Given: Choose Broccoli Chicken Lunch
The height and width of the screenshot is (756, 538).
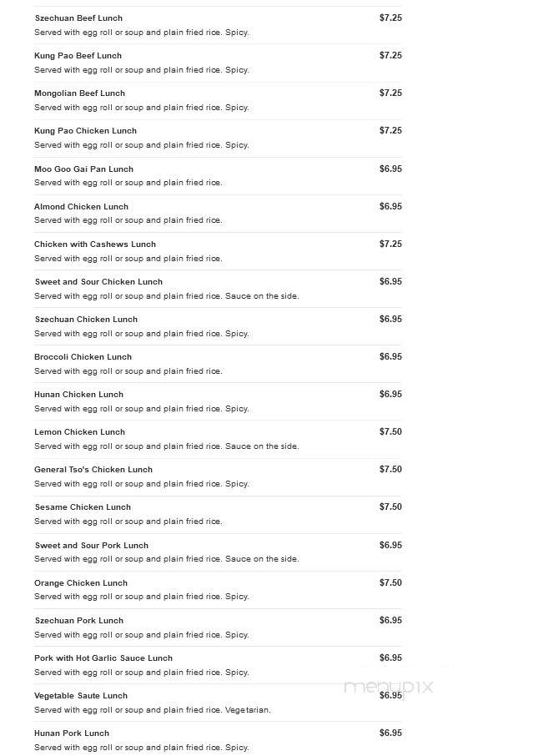Looking at the screenshot, I should pos(83,357).
